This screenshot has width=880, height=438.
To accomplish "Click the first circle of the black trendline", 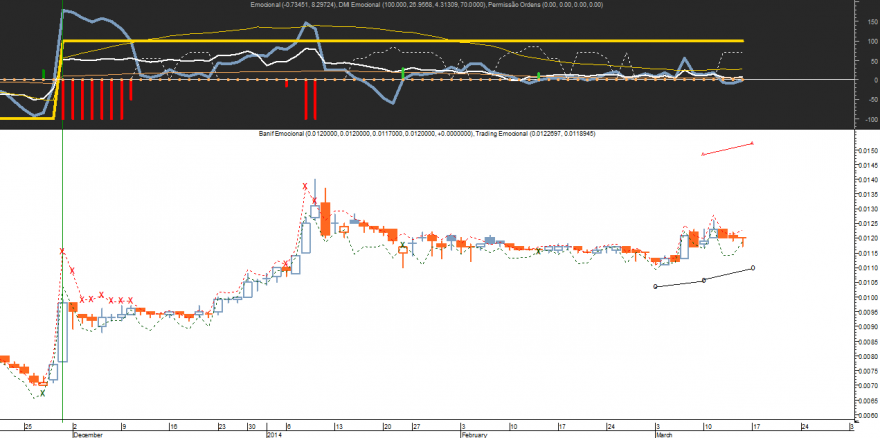I will point(656,286).
